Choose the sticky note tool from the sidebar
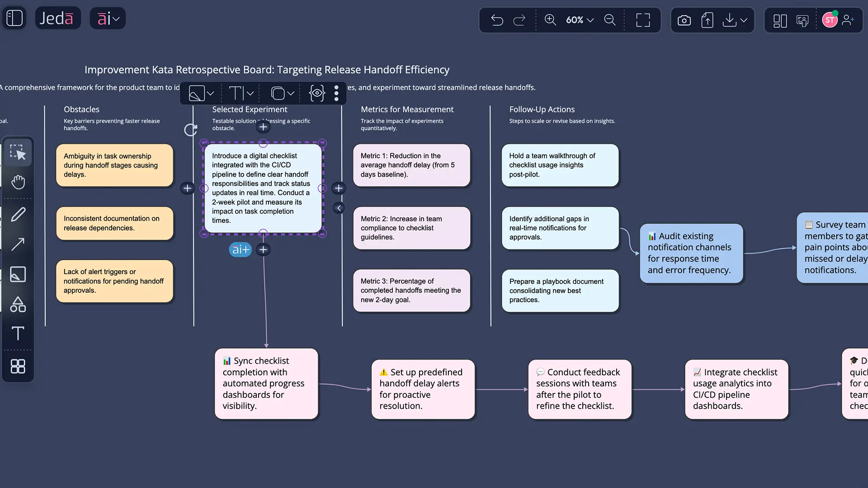The image size is (868, 488). pyautogui.click(x=18, y=274)
